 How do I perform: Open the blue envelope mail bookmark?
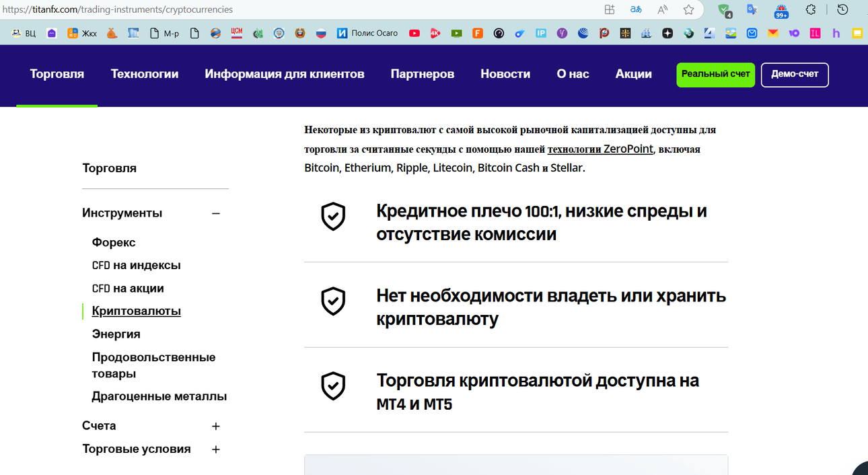(752, 33)
